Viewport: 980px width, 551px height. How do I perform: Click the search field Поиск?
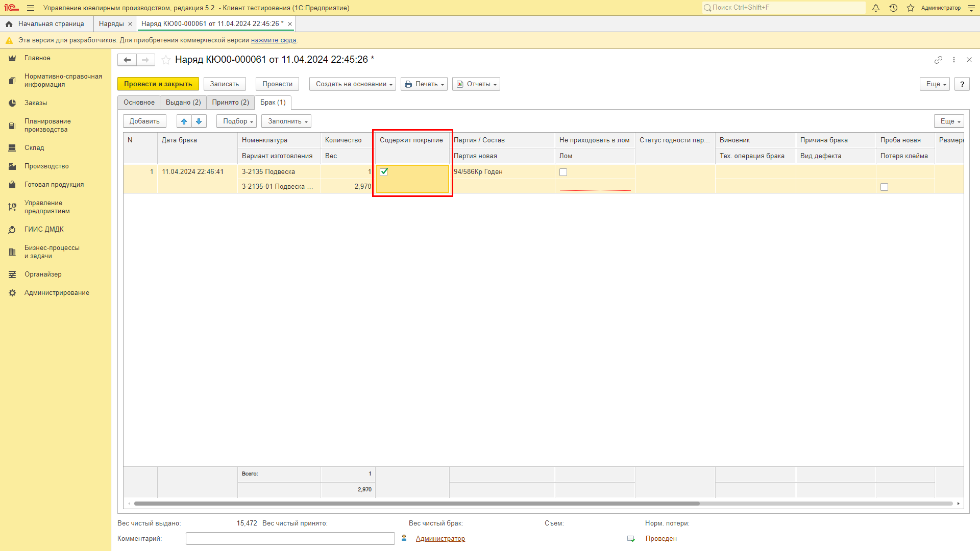[783, 8]
